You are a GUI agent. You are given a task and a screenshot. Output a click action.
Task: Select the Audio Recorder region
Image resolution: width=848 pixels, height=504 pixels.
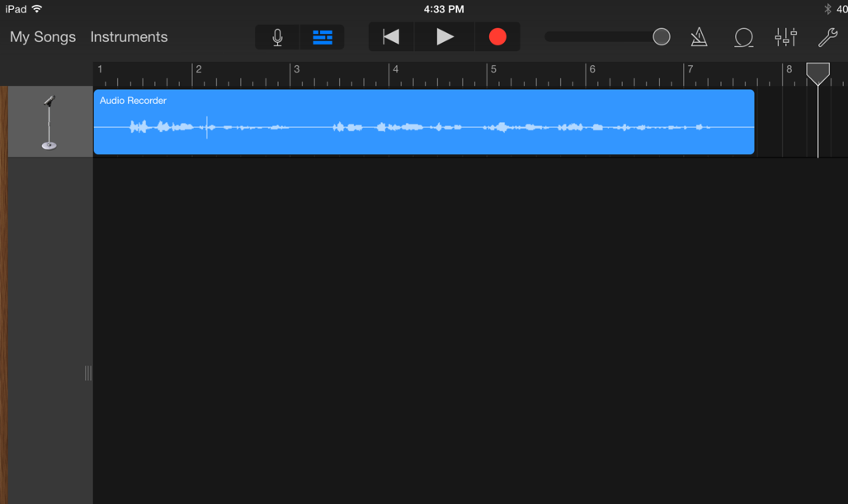424,122
